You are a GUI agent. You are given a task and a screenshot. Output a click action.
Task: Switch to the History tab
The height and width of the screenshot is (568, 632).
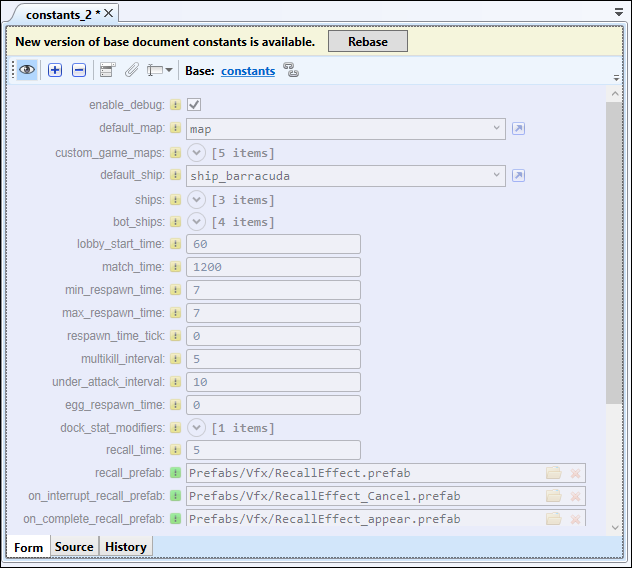[126, 547]
